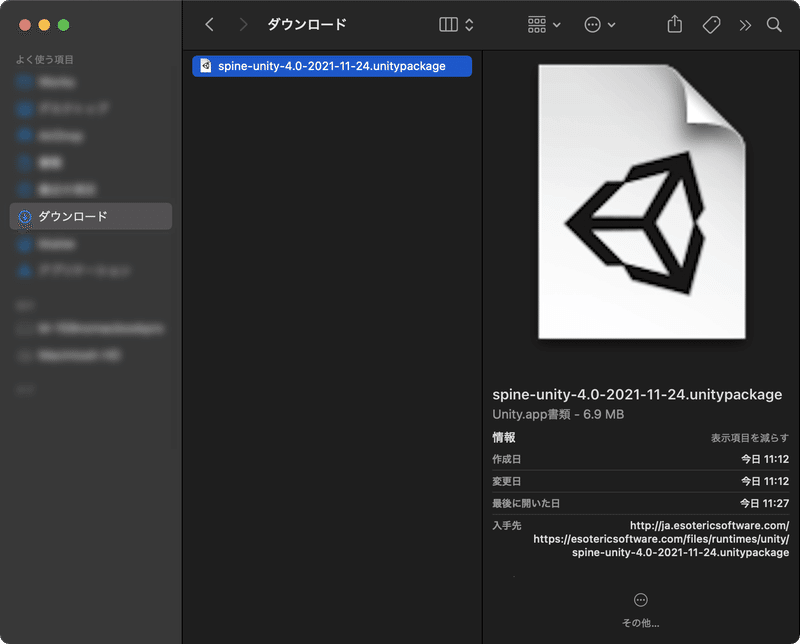This screenshot has width=800, height=644.
Task: Click the yellow minimize window button
Action: (x=44, y=25)
